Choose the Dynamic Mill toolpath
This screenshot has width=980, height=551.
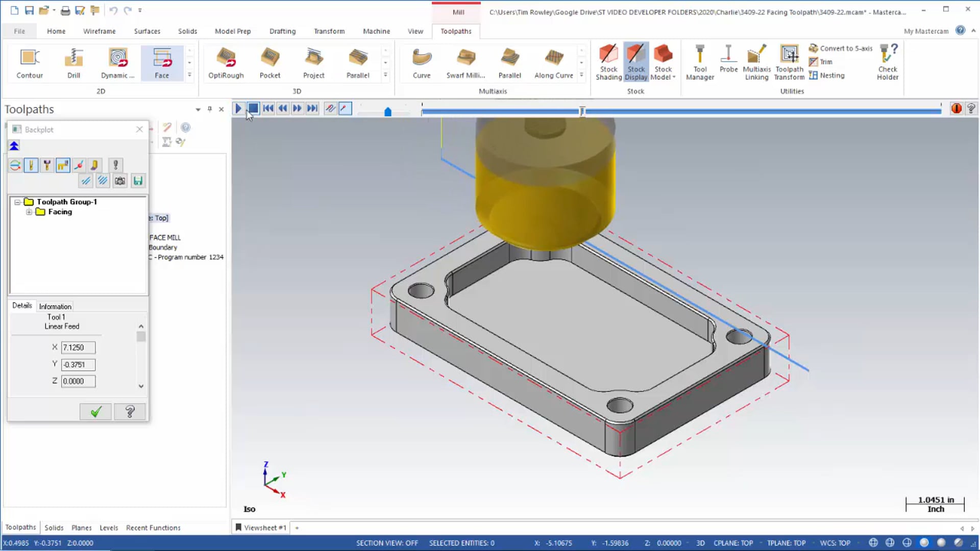118,63
